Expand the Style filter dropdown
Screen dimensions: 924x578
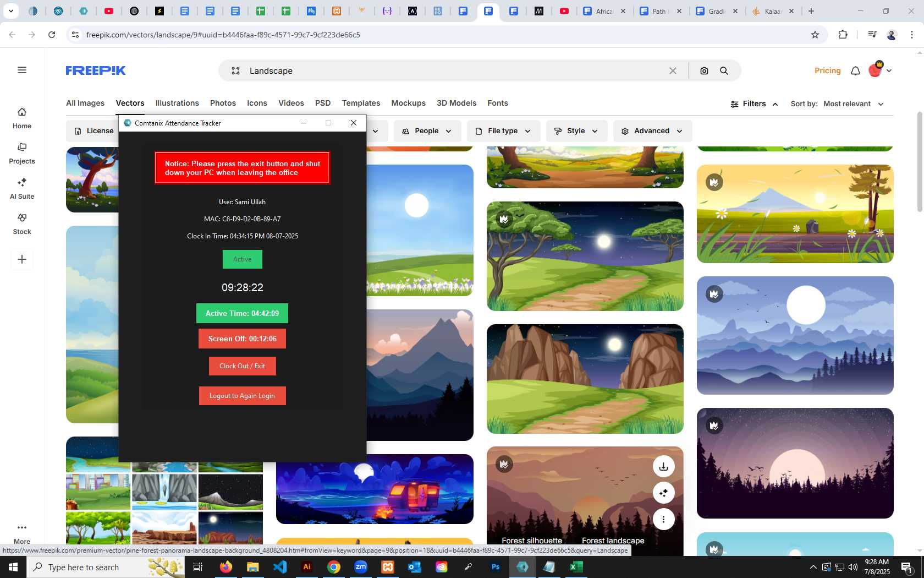tap(576, 131)
